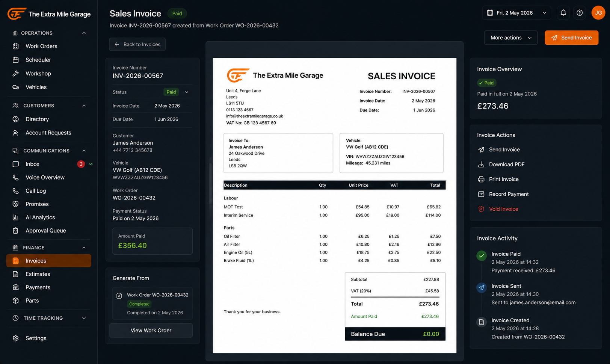Click the Print Invoice printer icon

click(481, 179)
